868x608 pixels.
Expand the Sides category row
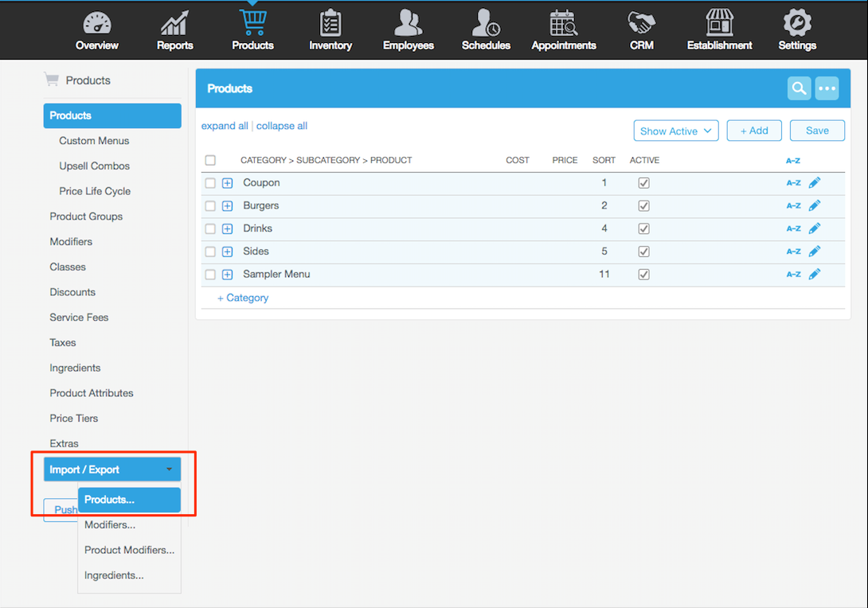click(227, 251)
